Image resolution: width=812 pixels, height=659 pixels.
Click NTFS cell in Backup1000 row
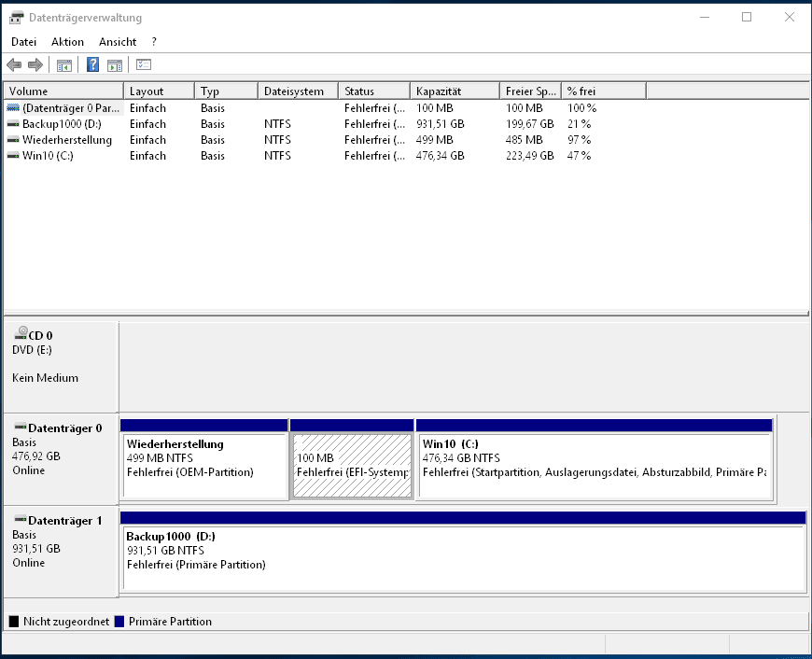point(277,124)
